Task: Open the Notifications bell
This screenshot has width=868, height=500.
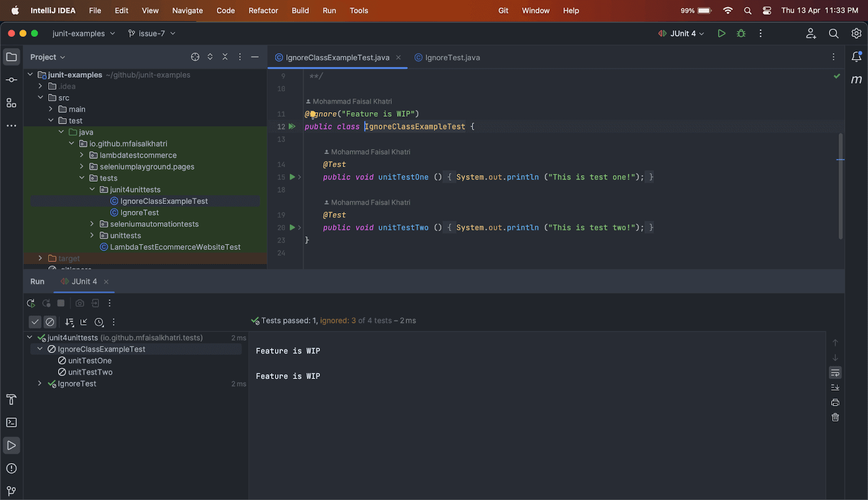Action: click(856, 57)
